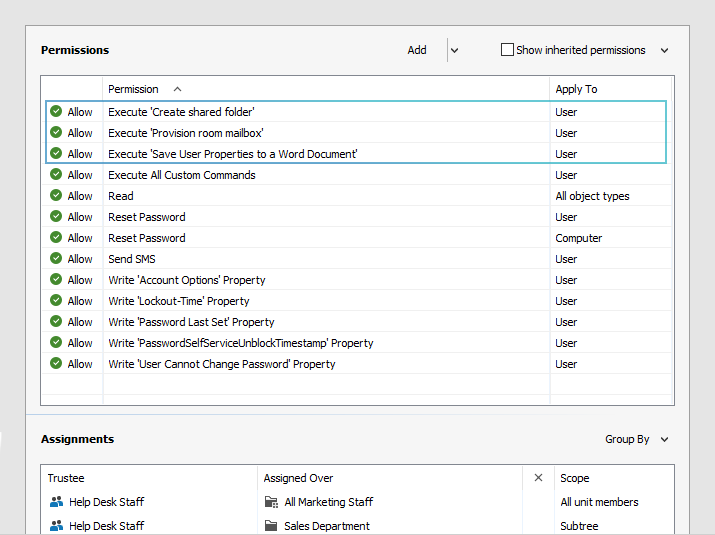Click Allow icon for 'User Cannot Change Password' Property

56,363
